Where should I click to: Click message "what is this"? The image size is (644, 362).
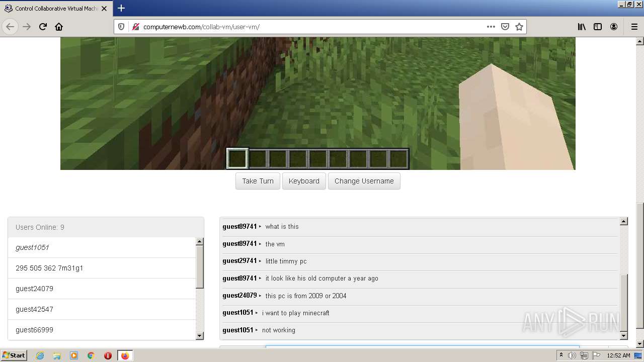282,227
